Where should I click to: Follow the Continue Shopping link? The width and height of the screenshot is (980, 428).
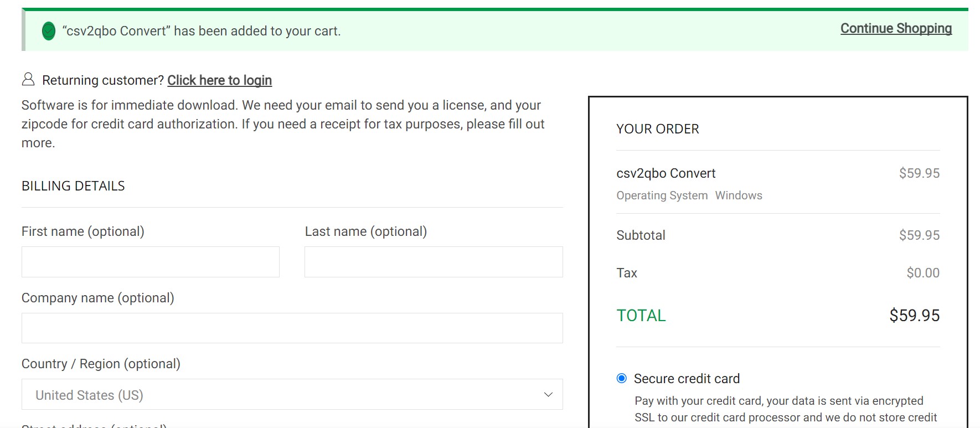[x=896, y=29]
